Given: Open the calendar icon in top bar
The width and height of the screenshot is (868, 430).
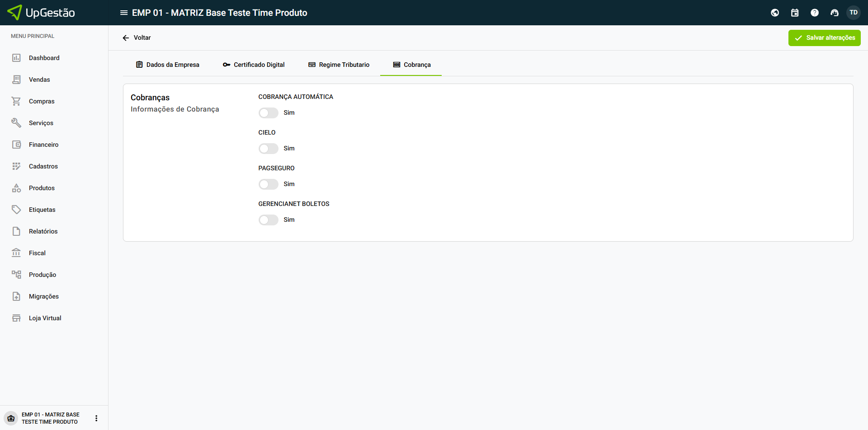Looking at the screenshot, I should click(795, 13).
